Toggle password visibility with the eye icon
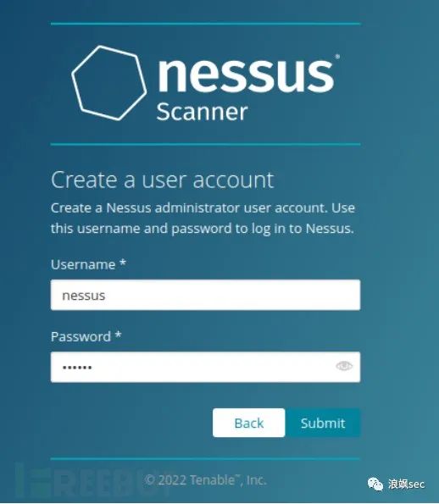Viewport: 439px width, 504px height. tap(344, 366)
